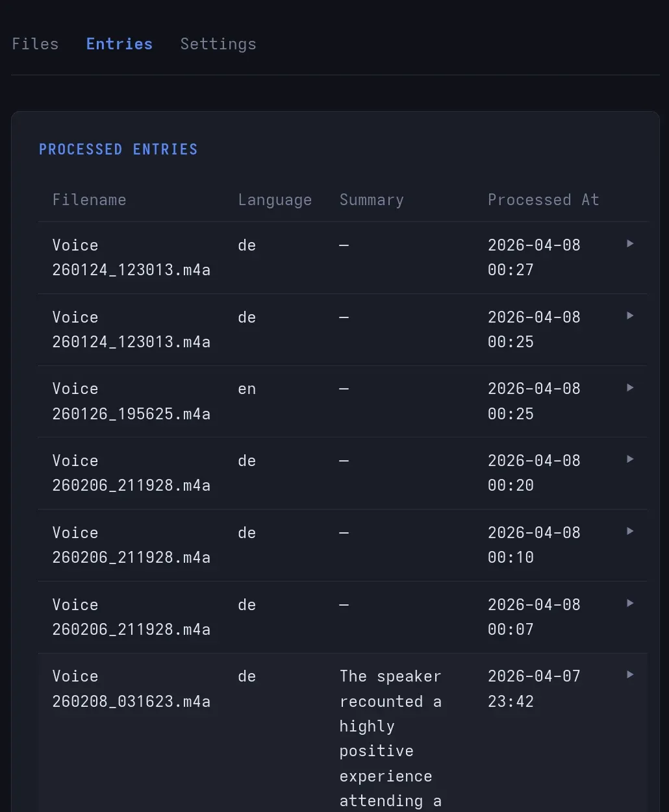Expand the entry processed at 00:27
This screenshot has height=812, width=669.
[x=630, y=243]
